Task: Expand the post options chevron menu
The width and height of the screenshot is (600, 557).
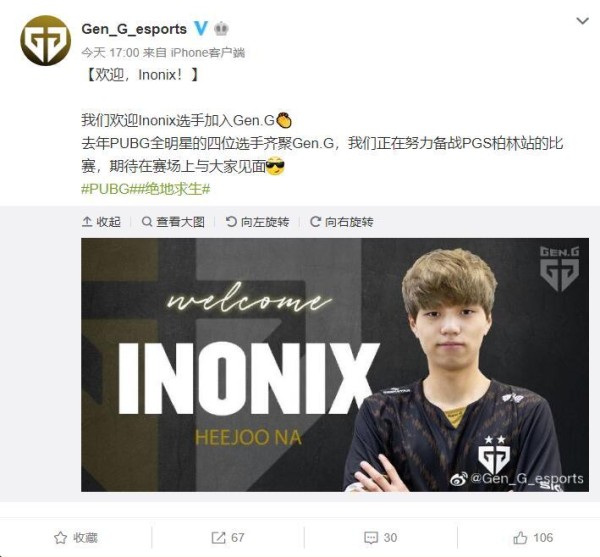Action: (x=582, y=21)
